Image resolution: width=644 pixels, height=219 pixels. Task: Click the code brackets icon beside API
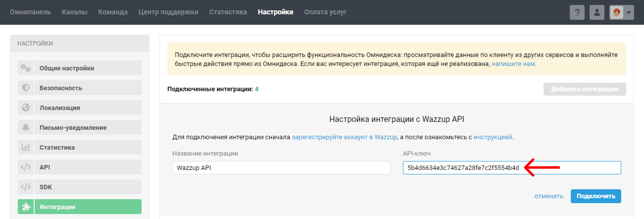point(25,167)
